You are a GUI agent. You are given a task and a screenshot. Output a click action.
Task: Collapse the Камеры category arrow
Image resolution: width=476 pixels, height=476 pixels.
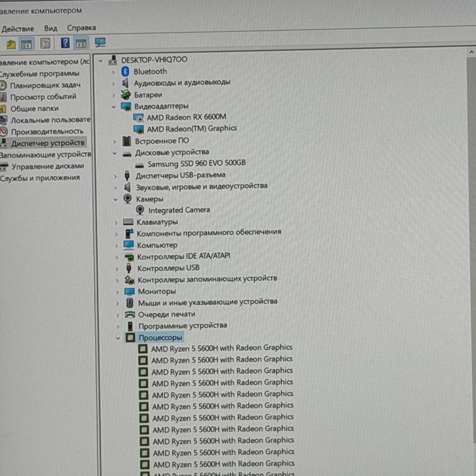[x=115, y=199]
